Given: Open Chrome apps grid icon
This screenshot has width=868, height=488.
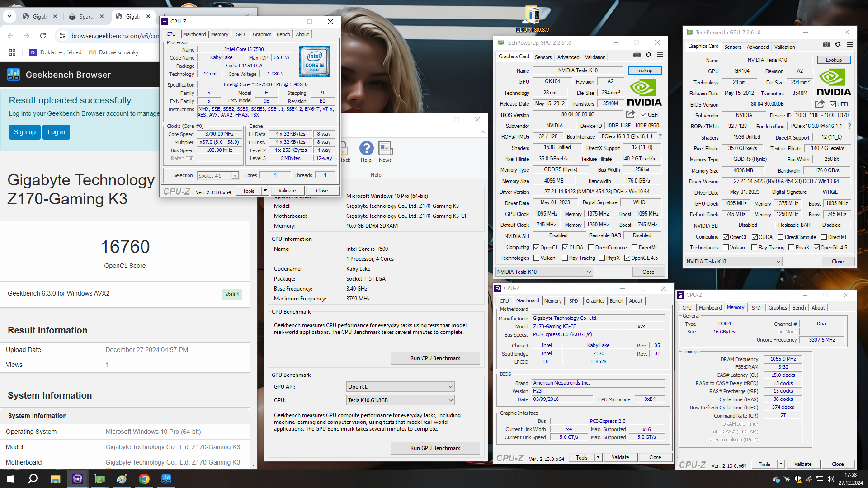Looking at the screenshot, I should click(12, 52).
